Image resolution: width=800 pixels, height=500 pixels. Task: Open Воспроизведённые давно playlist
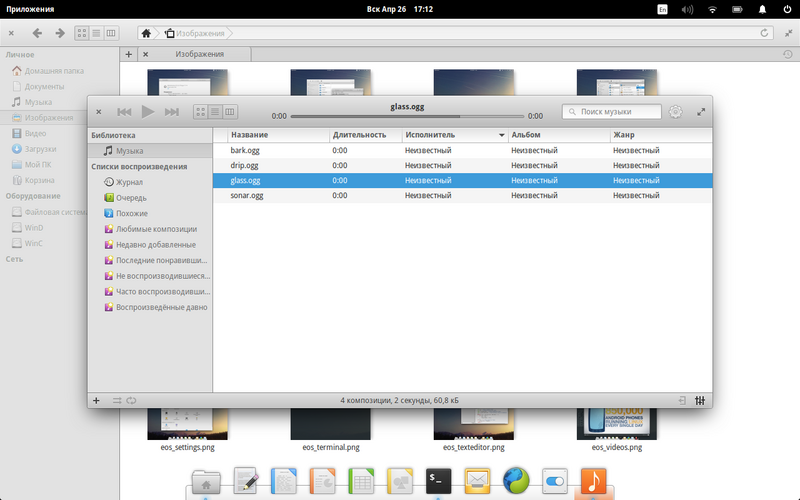(x=150, y=307)
